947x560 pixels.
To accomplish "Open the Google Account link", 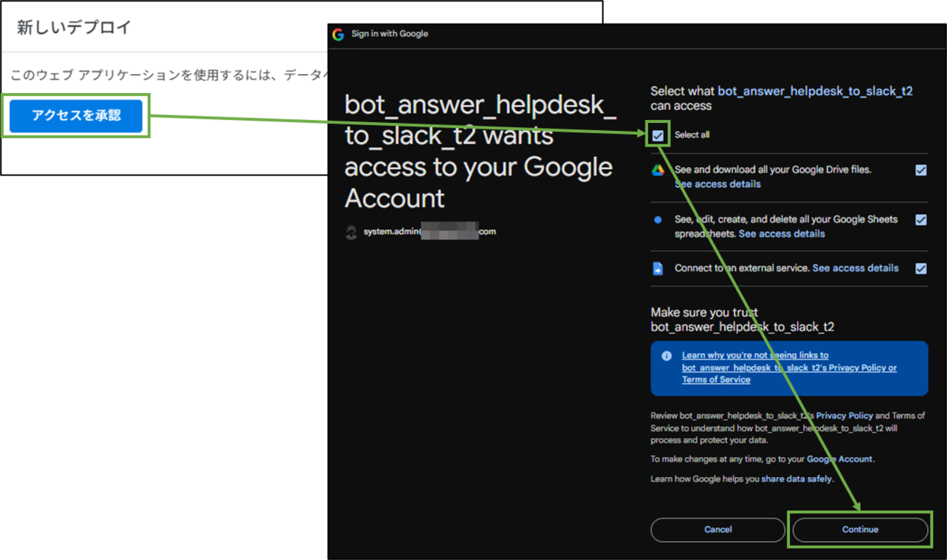I will [x=840, y=459].
